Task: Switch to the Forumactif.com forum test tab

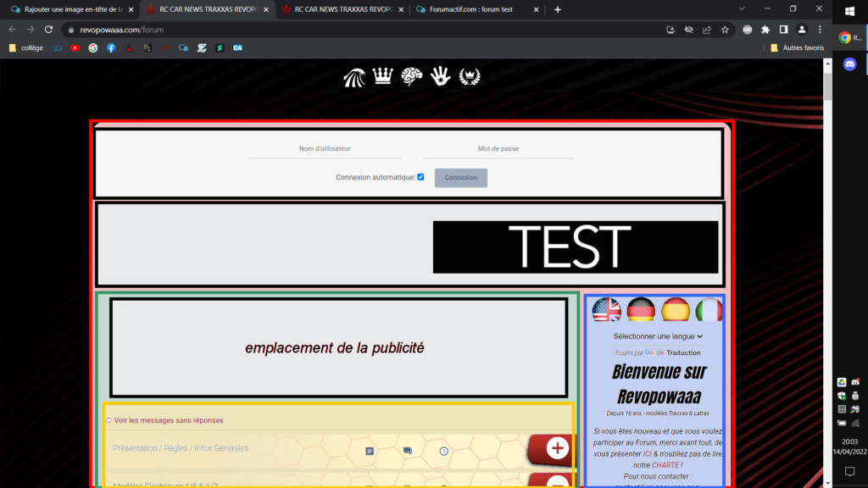Action: (476, 9)
